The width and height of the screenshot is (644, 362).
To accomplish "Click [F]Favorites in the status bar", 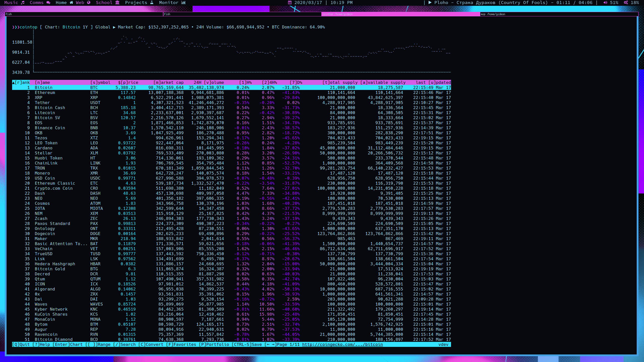I will 181,344.
